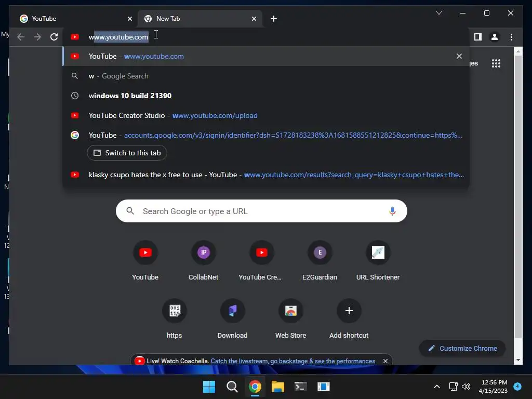Open a new tab with the plus button
This screenshot has height=399, width=532.
point(274,19)
